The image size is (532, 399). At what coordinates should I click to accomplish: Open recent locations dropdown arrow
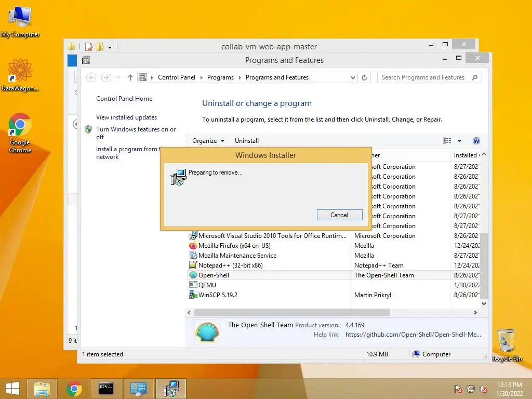coord(118,77)
